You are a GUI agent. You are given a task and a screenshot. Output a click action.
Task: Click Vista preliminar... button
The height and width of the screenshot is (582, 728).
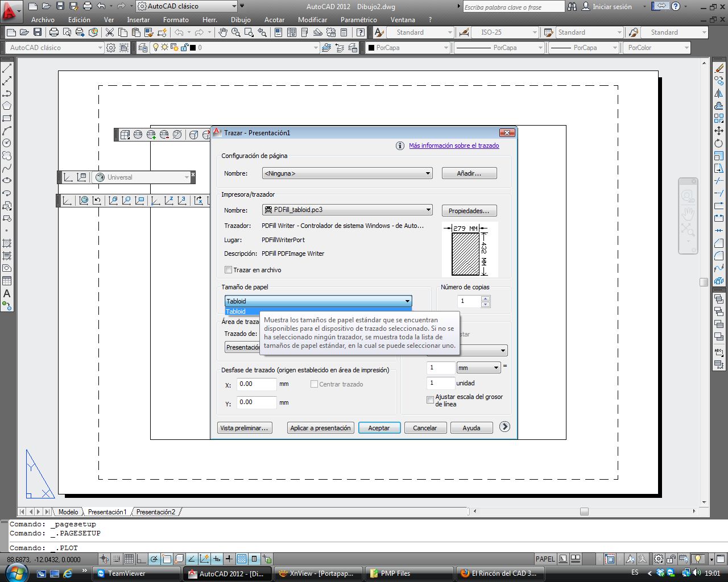tap(244, 428)
